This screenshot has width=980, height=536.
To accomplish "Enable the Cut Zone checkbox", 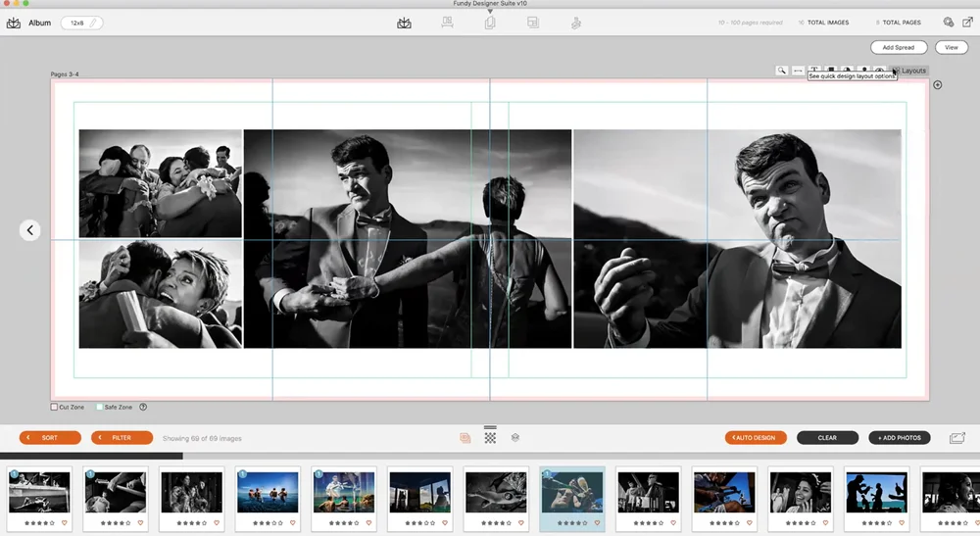I will [x=55, y=407].
